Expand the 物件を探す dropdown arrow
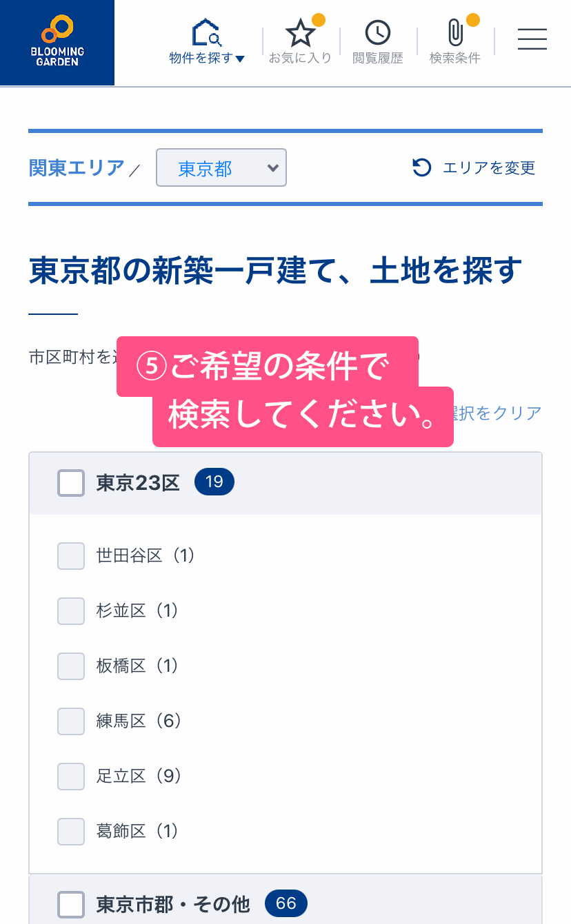571x924 pixels. pyautogui.click(x=240, y=59)
